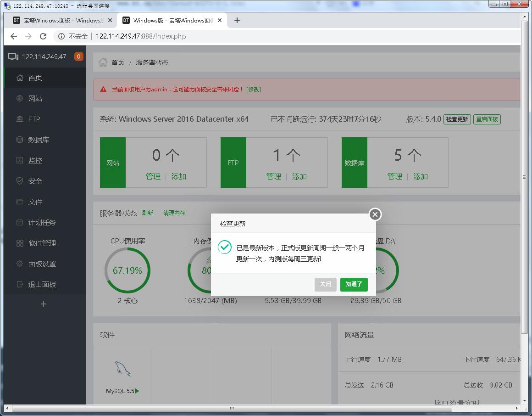This screenshot has width=532, height=416.
Task: Click the globe icon beside 网站
Action: 20,98
